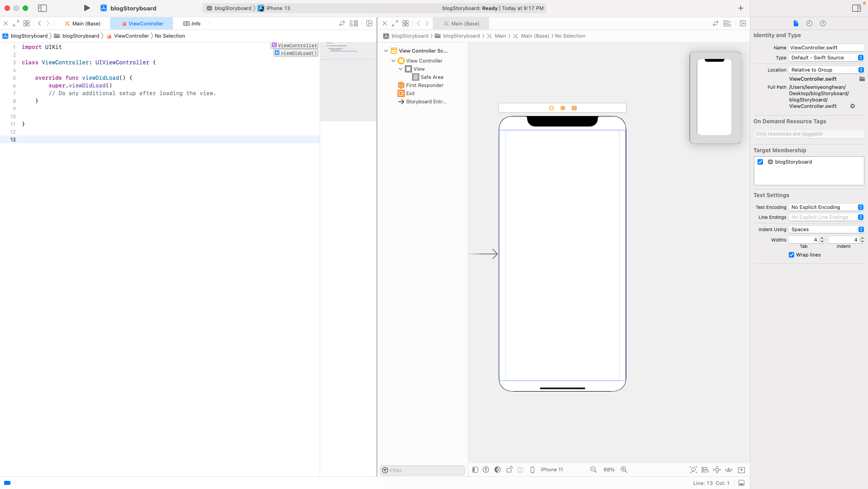Focus the outline Filter field

(422, 470)
